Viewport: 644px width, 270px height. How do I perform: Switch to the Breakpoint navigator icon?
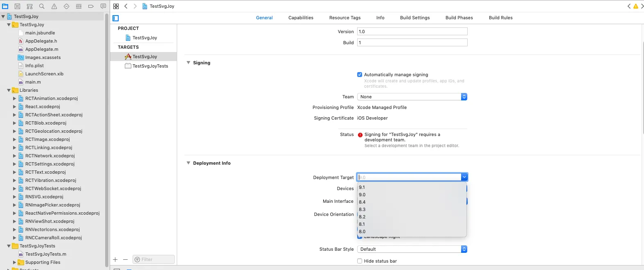click(x=91, y=6)
